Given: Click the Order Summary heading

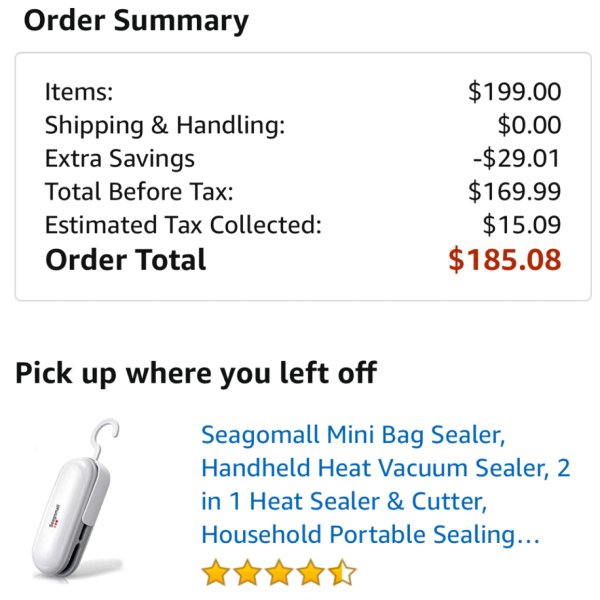Looking at the screenshot, I should pos(136,21).
